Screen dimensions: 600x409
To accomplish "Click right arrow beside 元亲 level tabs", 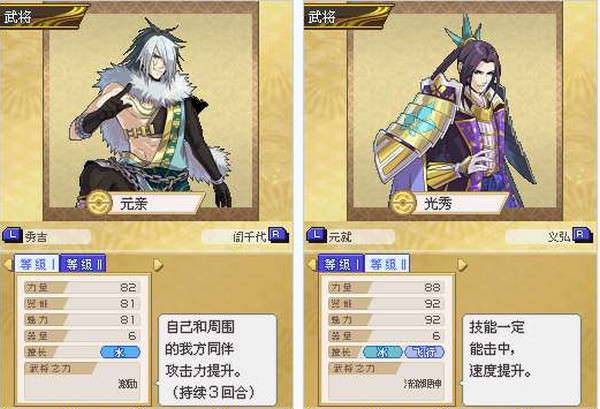I will (x=158, y=264).
